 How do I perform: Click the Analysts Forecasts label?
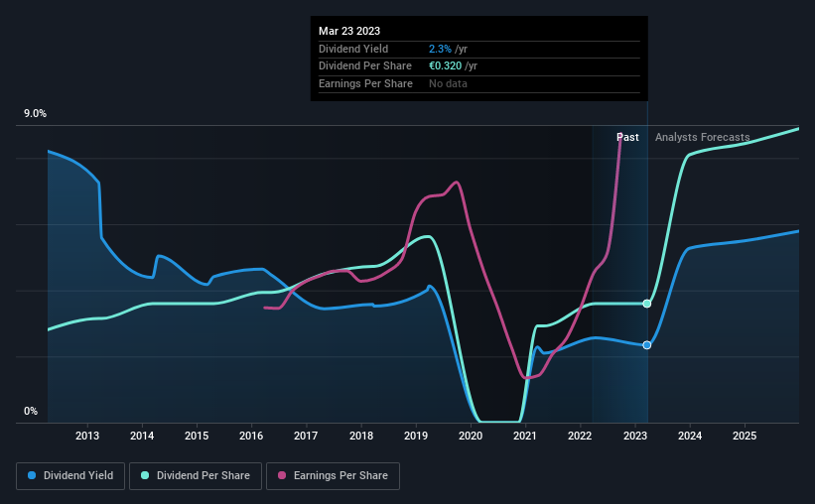coord(702,137)
